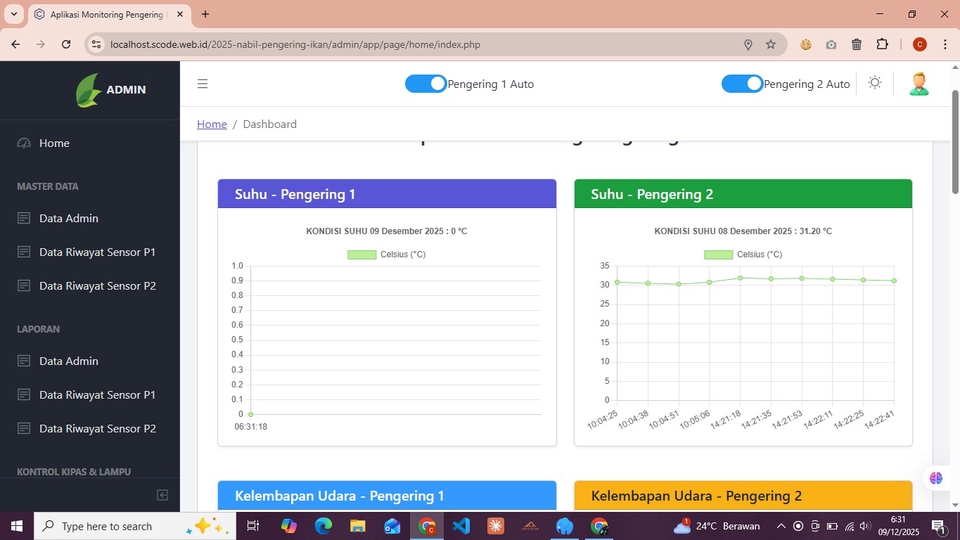
Task: Open the admin user avatar menu
Action: 919,84
